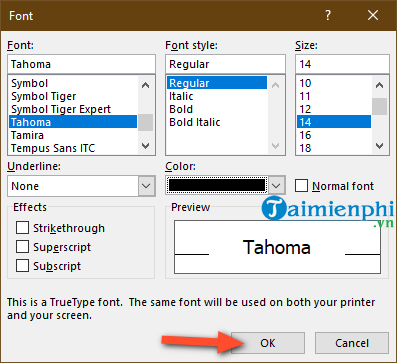Open the Underline style dropdown
The width and height of the screenshot is (397, 363).
[146, 186]
